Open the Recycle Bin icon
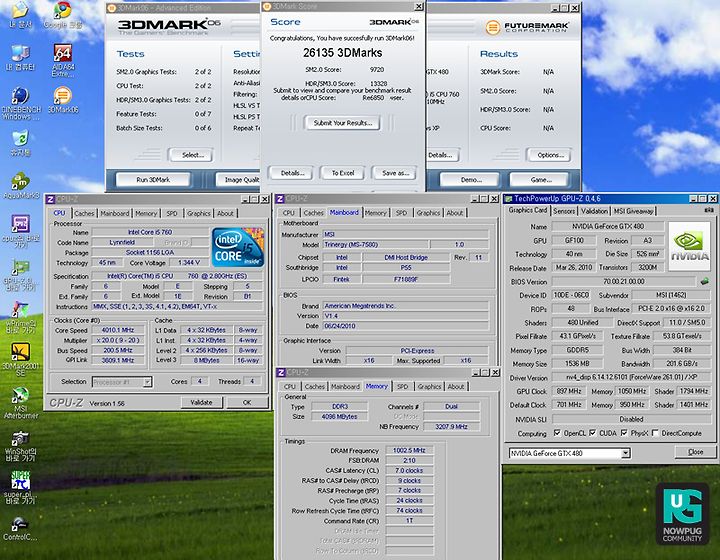Image resolution: width=720 pixels, height=560 pixels. (20, 143)
